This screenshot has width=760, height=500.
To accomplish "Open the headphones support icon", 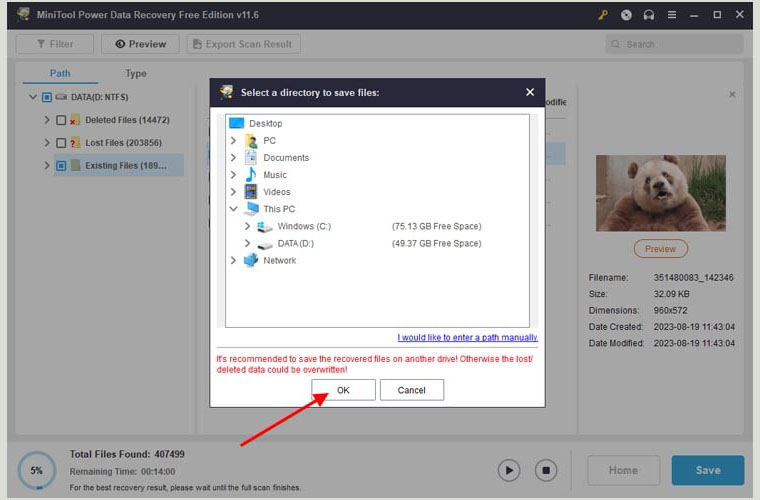I will point(649,15).
